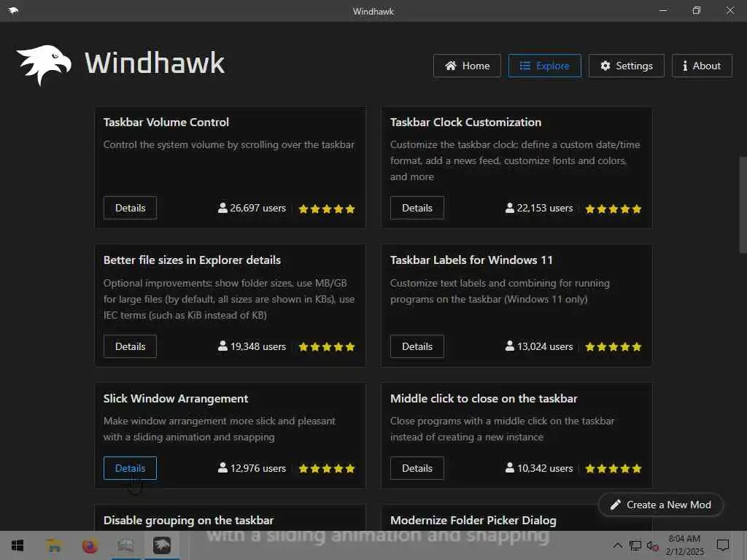
Task: Open Details for Taskbar Labels for Windows 11
Action: pos(417,346)
